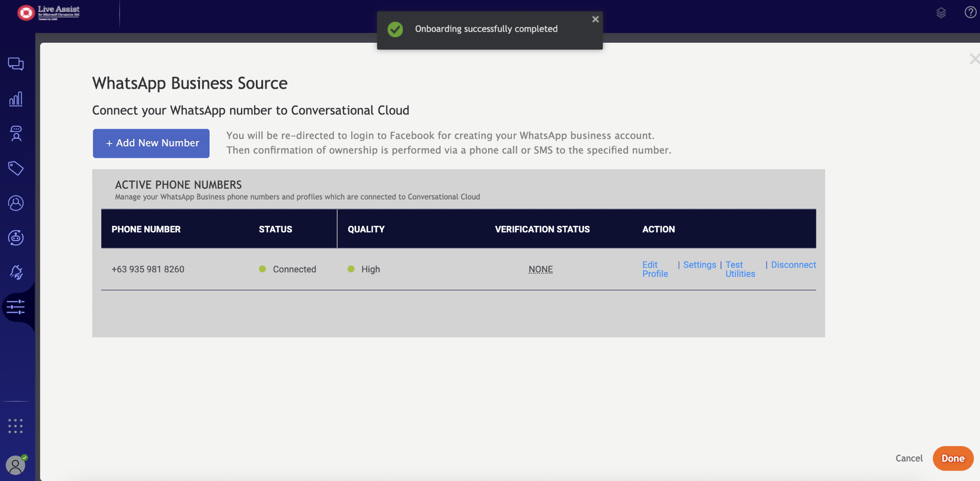Click the green checkmark in the notification
This screenshot has width=980, height=481.
395,30
